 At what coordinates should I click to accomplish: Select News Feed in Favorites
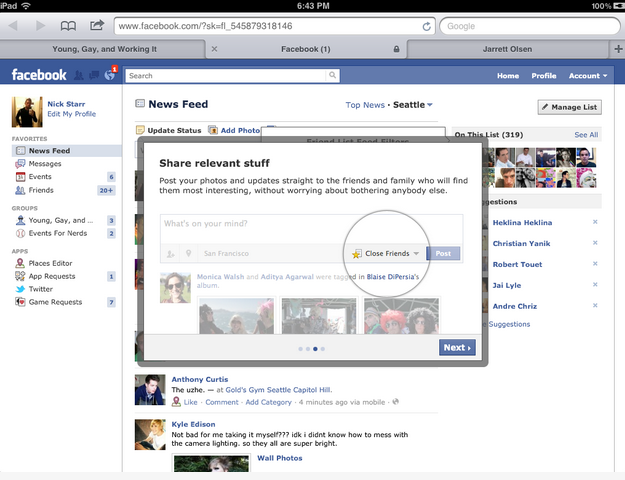(67, 151)
